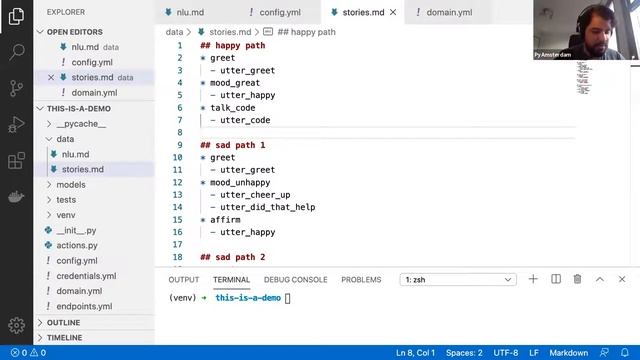The image size is (640, 360).
Task: Switch to the config.yml tab
Action: pos(280,12)
